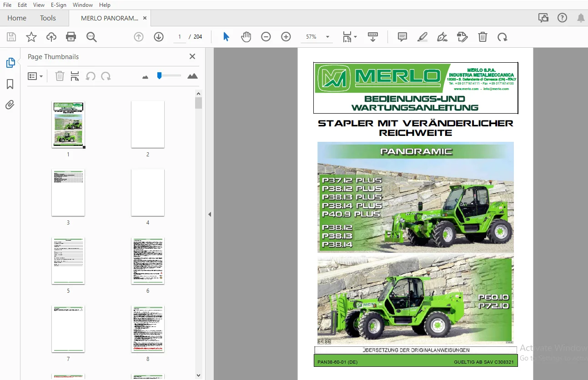Go to next page arrow
588x380 pixels.
159,37
